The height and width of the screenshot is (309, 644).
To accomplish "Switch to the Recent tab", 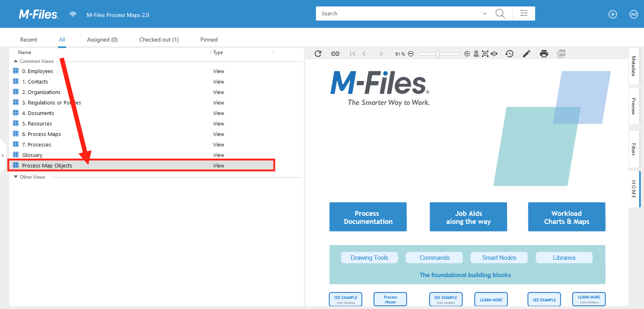I will [29, 40].
